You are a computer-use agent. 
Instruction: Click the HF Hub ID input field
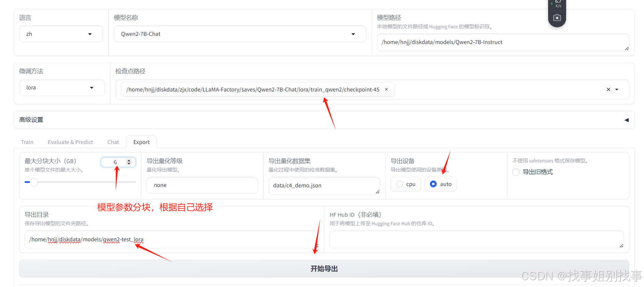tap(476, 240)
